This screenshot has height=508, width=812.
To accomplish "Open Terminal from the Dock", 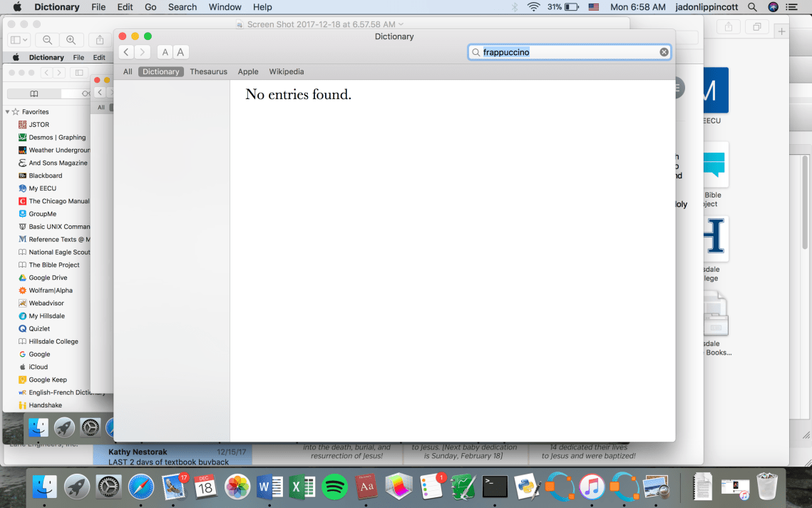I will [494, 487].
